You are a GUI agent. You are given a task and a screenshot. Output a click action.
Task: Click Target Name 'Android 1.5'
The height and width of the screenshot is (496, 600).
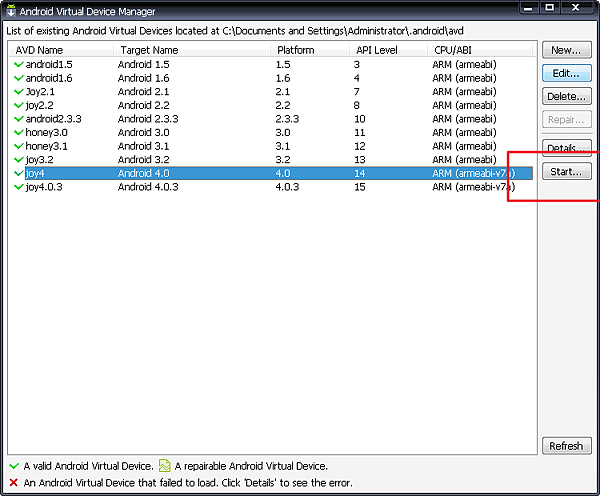[x=143, y=64]
